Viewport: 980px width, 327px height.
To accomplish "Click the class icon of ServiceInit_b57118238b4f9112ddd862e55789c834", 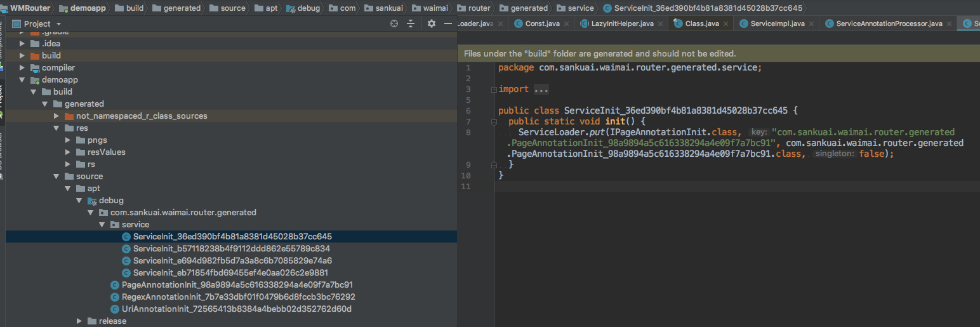I will 126,248.
